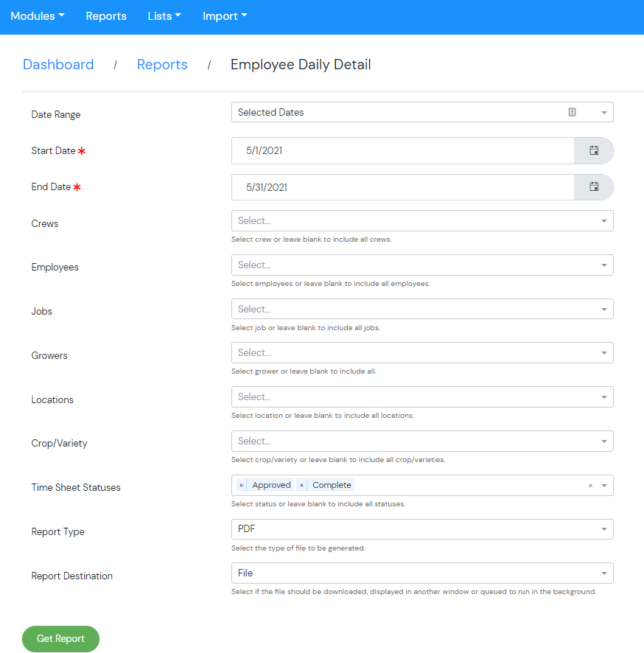This screenshot has width=644, height=653.
Task: Expand the Import menu
Action: tap(225, 15)
